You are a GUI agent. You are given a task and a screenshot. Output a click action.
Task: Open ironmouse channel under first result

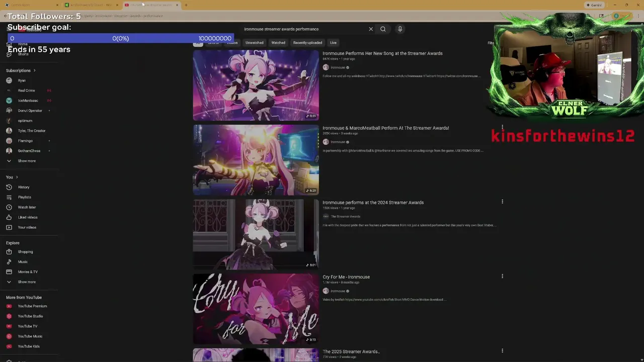click(x=338, y=67)
